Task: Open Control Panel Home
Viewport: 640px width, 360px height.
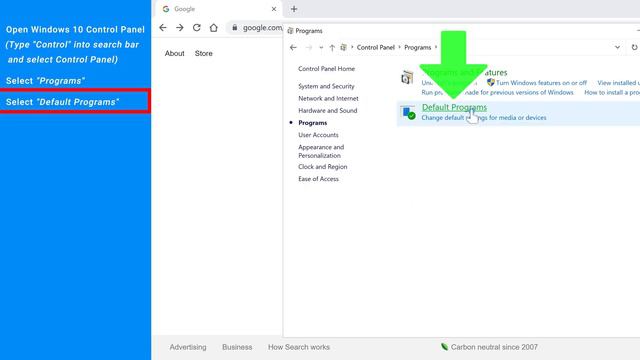Action: click(326, 69)
